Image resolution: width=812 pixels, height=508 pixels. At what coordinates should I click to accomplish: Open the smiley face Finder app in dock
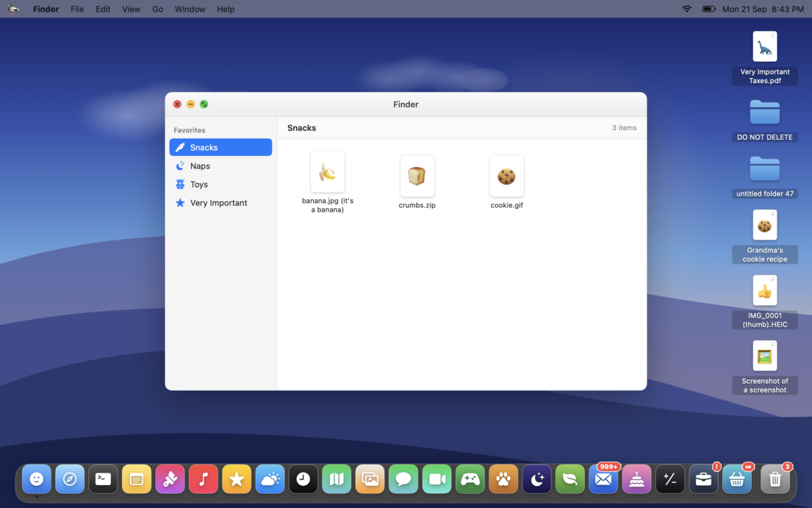36,479
